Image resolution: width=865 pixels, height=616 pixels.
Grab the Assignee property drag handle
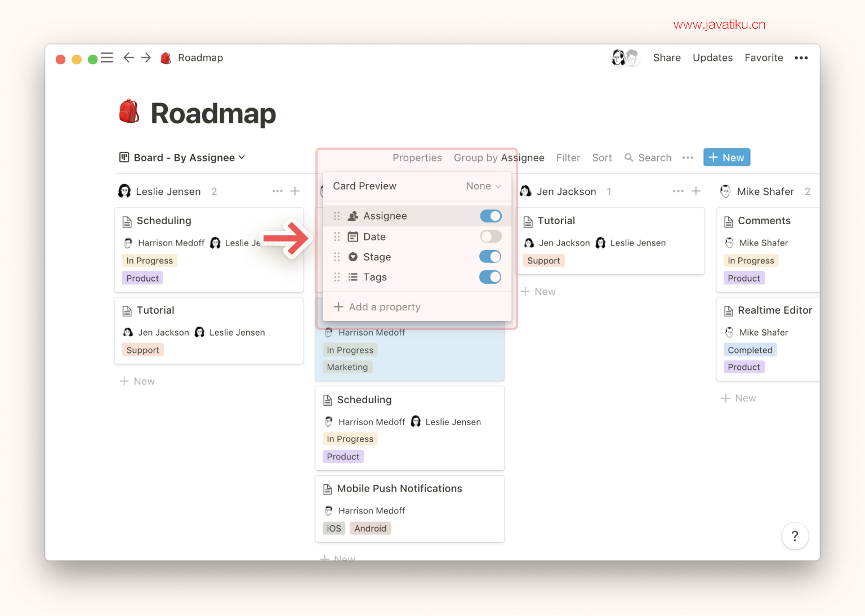(x=337, y=216)
